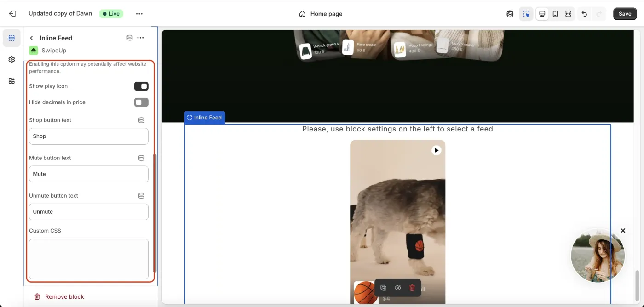The image size is (644, 307).
Task: Hide block using the eye-slash icon
Action: [398, 288]
